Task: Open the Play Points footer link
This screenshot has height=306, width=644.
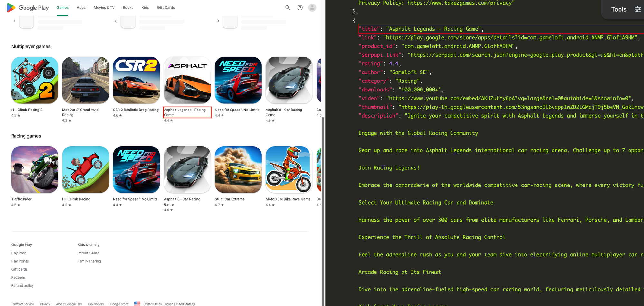Action: [x=20, y=261]
